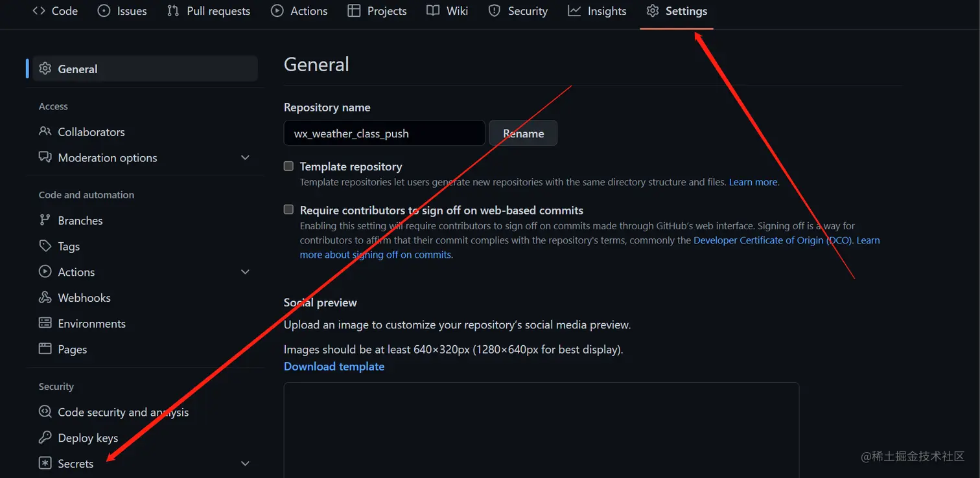The width and height of the screenshot is (980, 478).
Task: Click the Rename button
Action: (523, 133)
